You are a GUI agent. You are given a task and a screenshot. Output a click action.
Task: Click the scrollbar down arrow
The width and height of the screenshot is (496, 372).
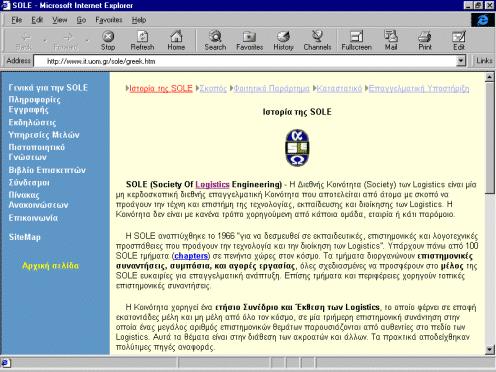(489, 350)
